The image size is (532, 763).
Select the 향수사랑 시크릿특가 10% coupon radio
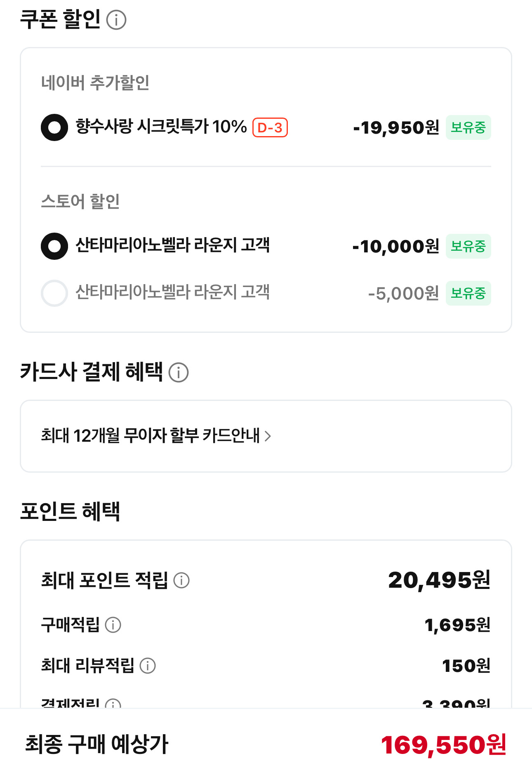pos(54,127)
